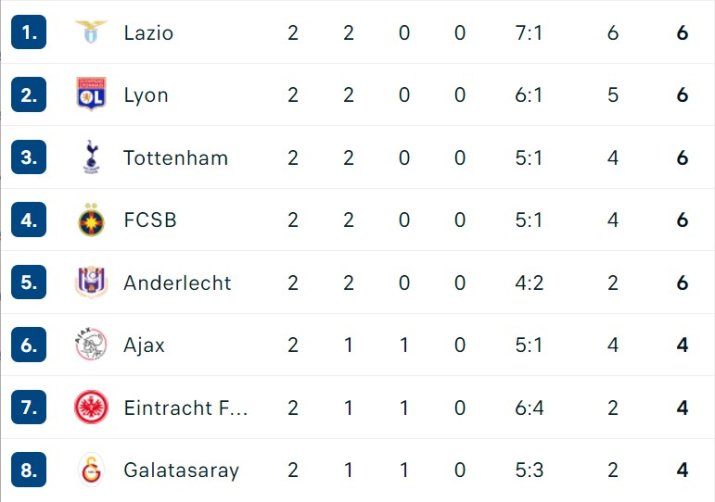
Task: Go to the Tottenham team page
Action: point(176,158)
